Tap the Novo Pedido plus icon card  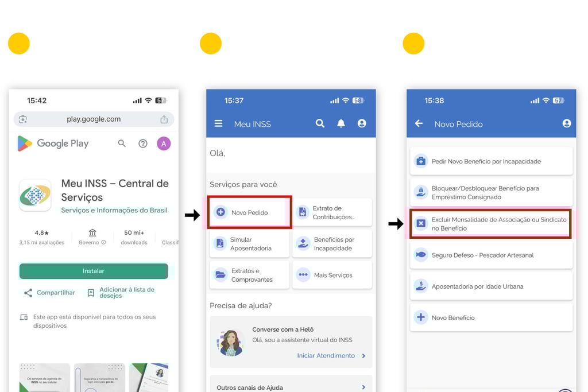(x=250, y=212)
